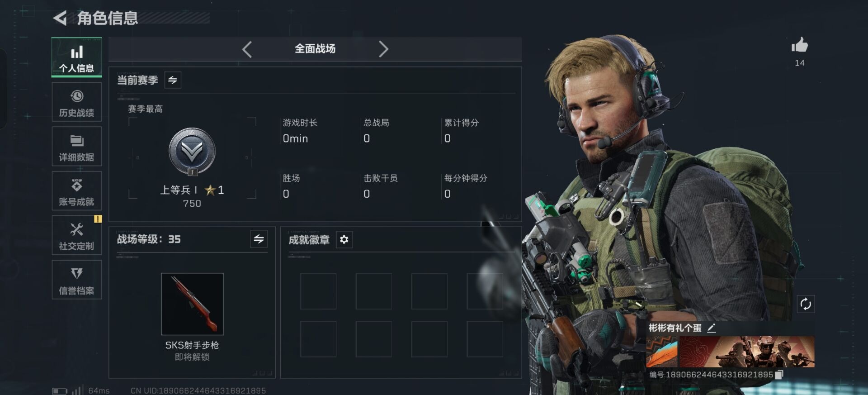Screen dimensions: 868x395
Task: Switch to the 详细数据 tab
Action: tap(76, 147)
